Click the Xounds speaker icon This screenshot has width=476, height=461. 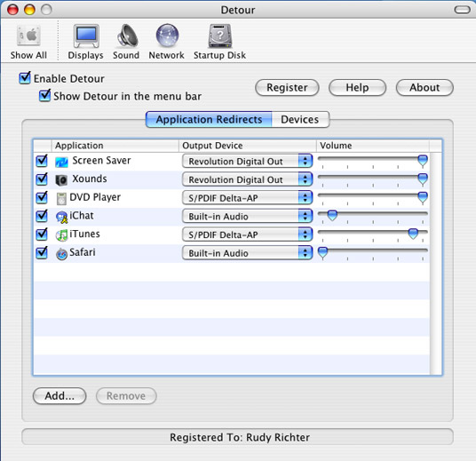pos(61,180)
